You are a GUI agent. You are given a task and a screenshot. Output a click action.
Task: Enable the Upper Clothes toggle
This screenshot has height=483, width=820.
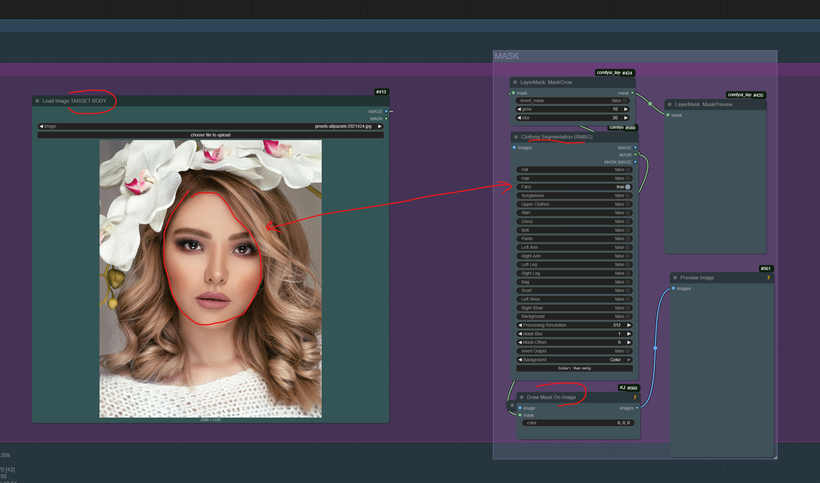pos(627,204)
